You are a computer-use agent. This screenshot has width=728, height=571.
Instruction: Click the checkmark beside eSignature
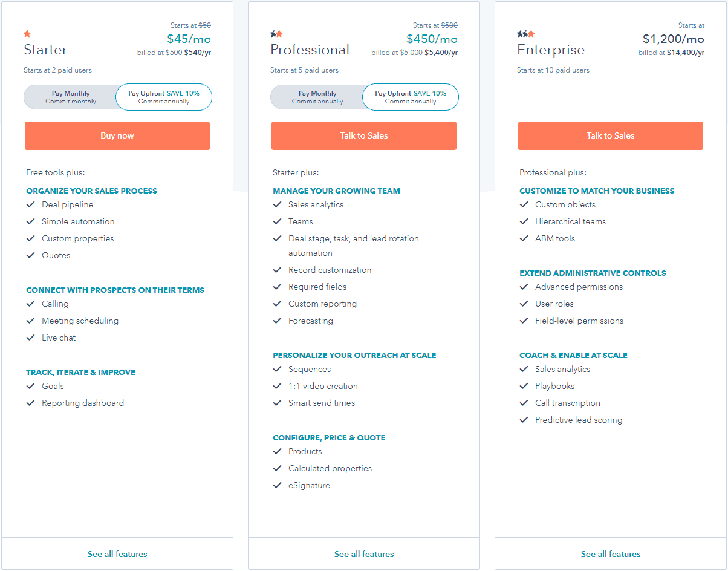278,485
